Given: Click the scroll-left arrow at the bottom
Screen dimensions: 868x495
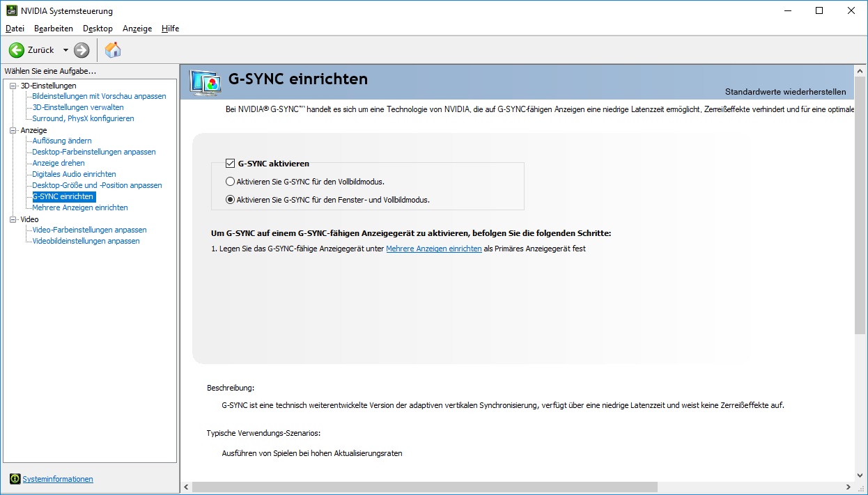Looking at the screenshot, I should click(x=186, y=487).
